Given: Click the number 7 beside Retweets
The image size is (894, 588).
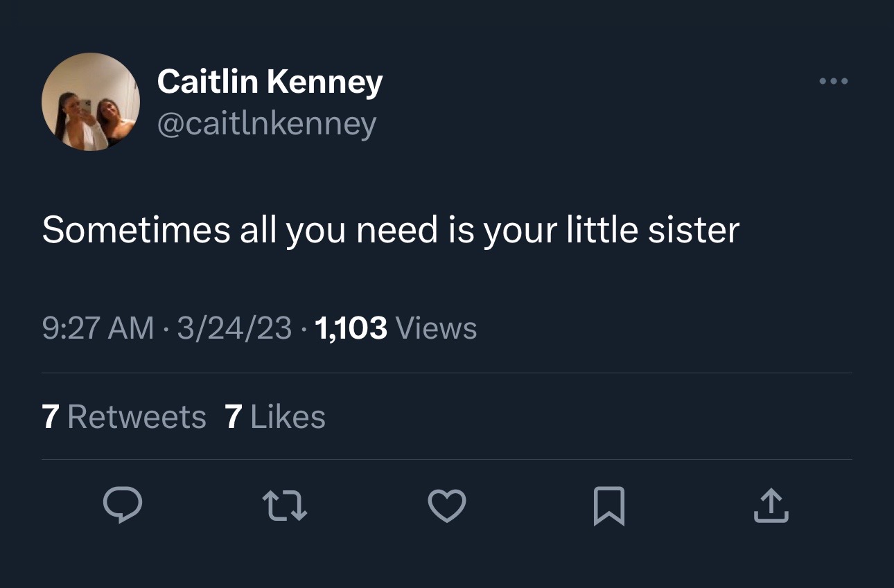Looking at the screenshot, I should pyautogui.click(x=50, y=417).
